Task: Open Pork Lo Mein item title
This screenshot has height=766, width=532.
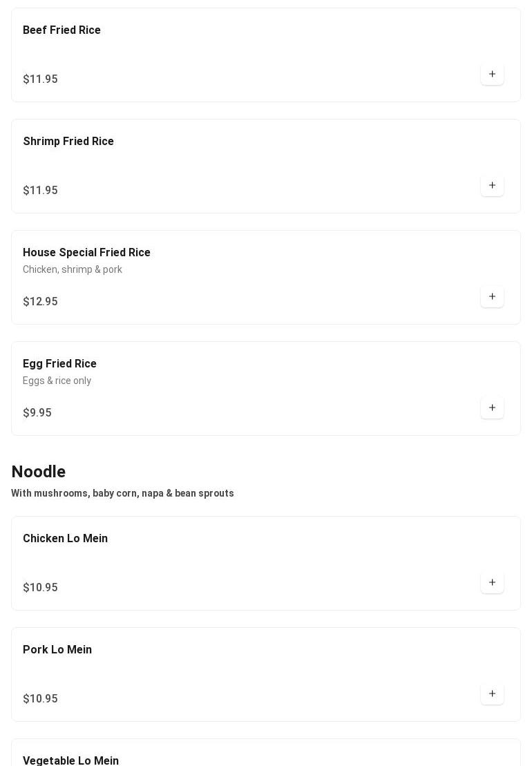Action: click(x=57, y=650)
